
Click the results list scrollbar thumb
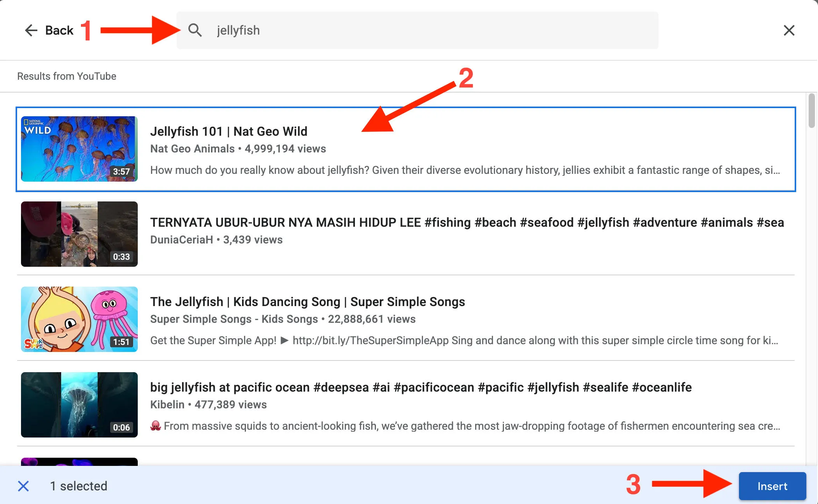(x=811, y=110)
